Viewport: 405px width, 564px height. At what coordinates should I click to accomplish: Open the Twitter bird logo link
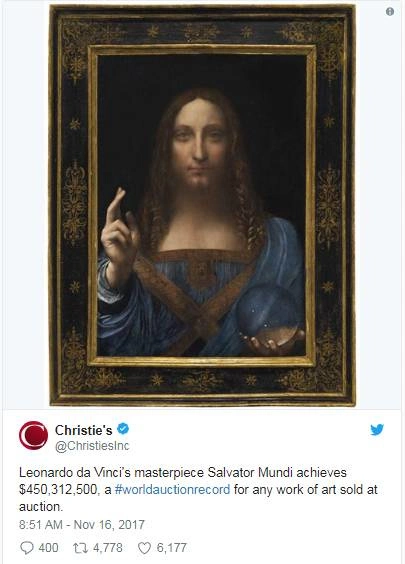tap(377, 429)
